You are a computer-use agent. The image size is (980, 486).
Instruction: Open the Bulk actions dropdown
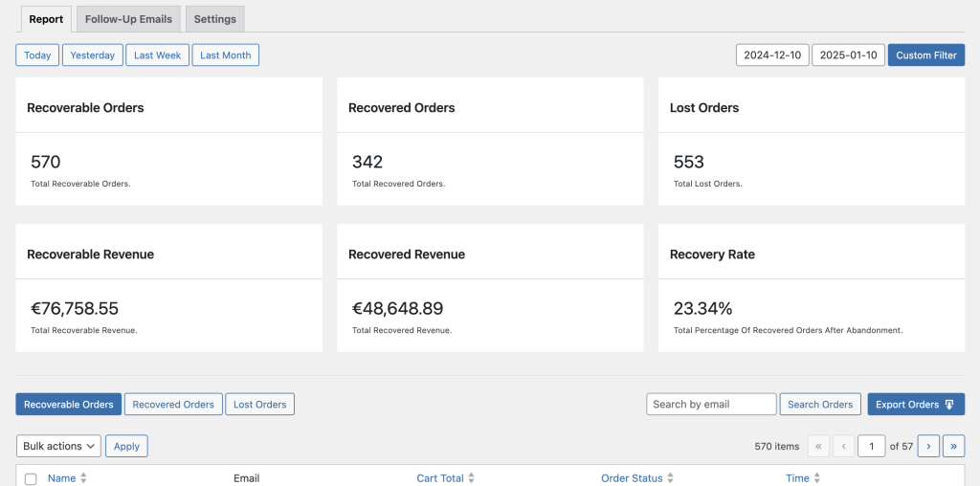pos(58,446)
